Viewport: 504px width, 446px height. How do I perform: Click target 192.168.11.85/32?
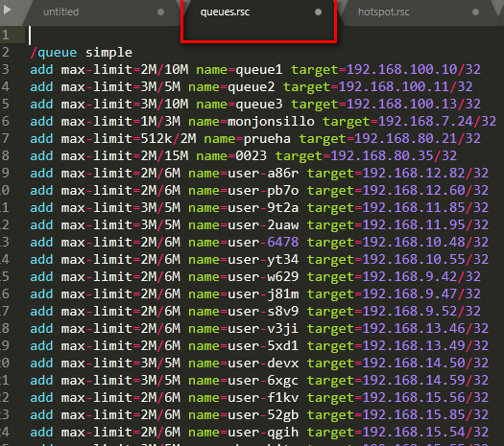[x=425, y=208]
